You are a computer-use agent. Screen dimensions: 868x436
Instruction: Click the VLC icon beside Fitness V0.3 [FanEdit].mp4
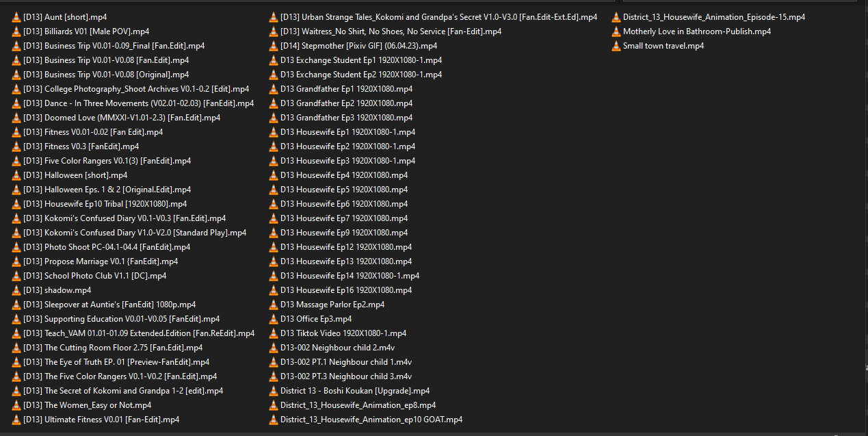(x=16, y=146)
